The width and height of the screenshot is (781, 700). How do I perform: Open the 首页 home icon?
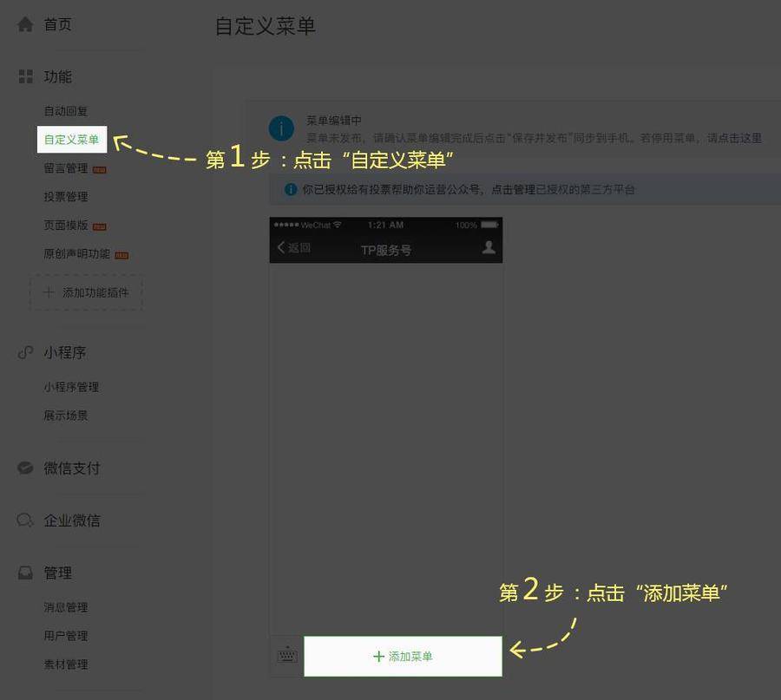click(25, 24)
